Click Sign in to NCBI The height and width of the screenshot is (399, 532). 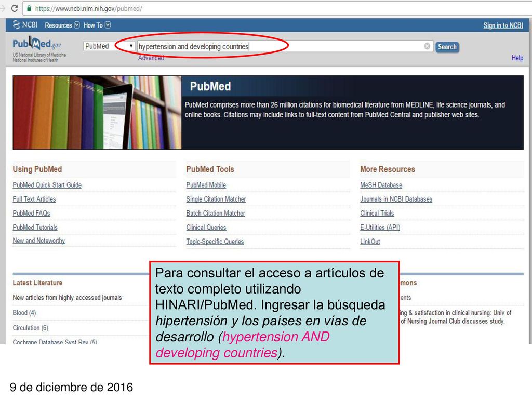coord(503,25)
